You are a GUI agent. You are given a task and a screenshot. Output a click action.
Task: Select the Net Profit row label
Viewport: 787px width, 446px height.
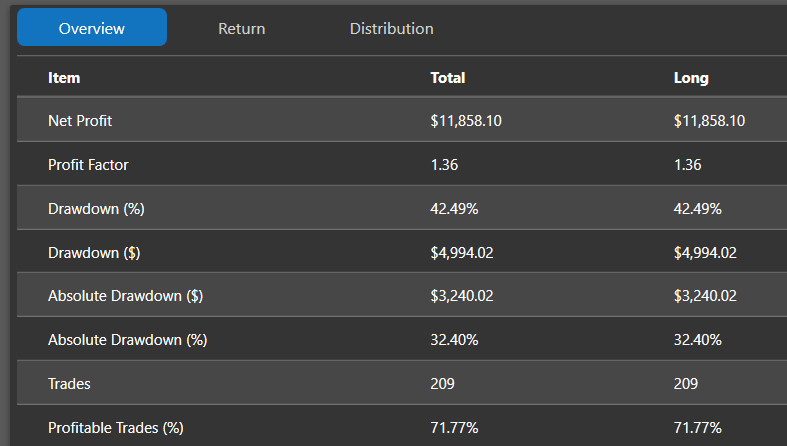coord(80,120)
